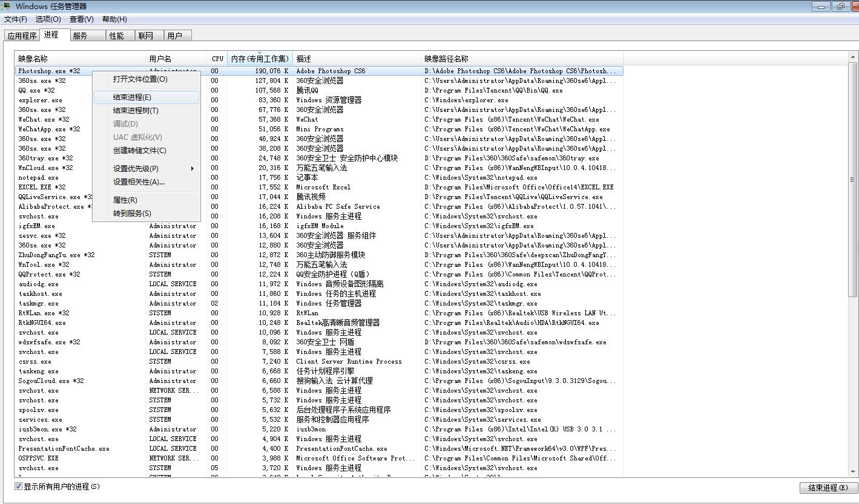Open 设置相关性(A)... menu entry
This screenshot has width=859, height=504.
coord(146,182)
